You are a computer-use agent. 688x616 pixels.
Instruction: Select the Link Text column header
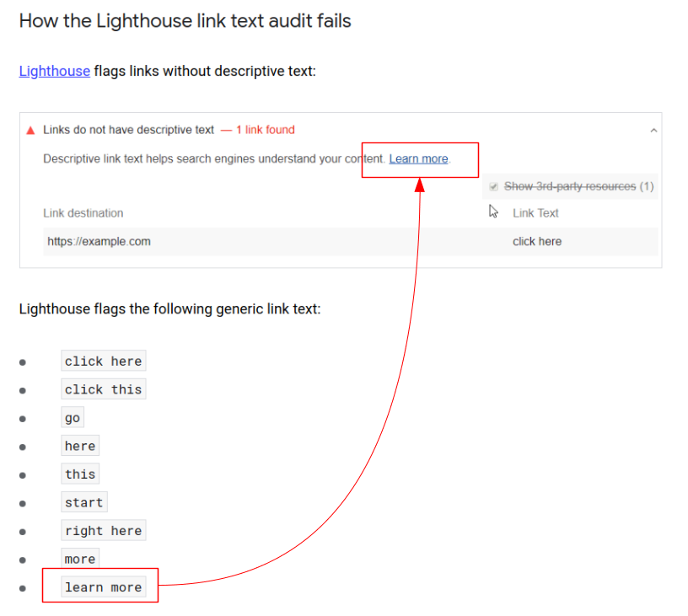(535, 213)
